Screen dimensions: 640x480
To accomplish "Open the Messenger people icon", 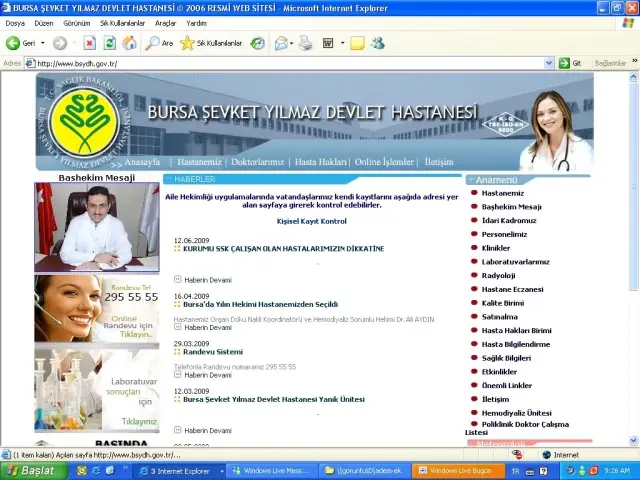I will [378, 43].
